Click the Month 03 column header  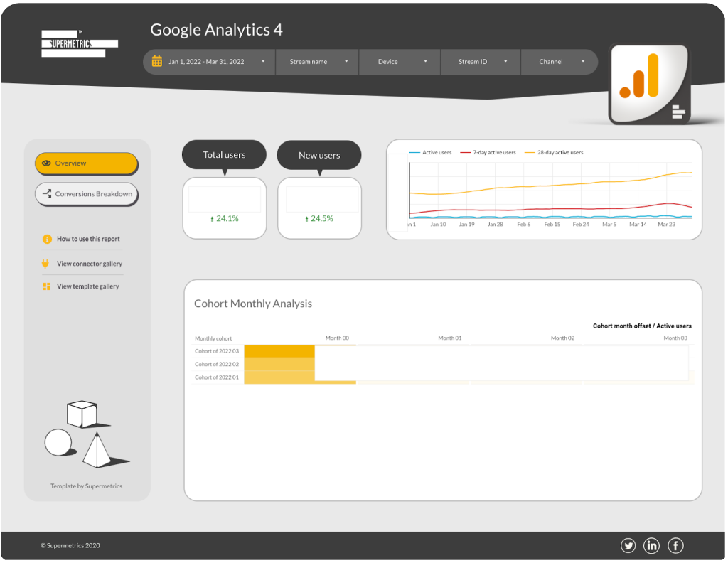click(675, 338)
